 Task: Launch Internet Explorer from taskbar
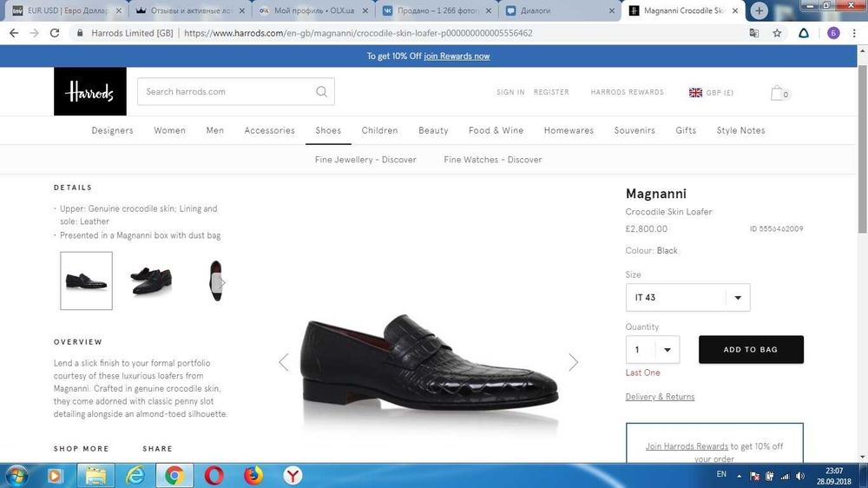pyautogui.click(x=135, y=476)
